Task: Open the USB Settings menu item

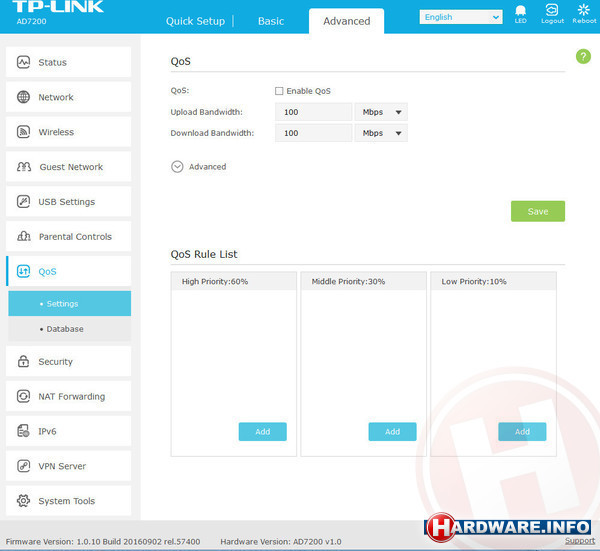Action: tap(68, 201)
